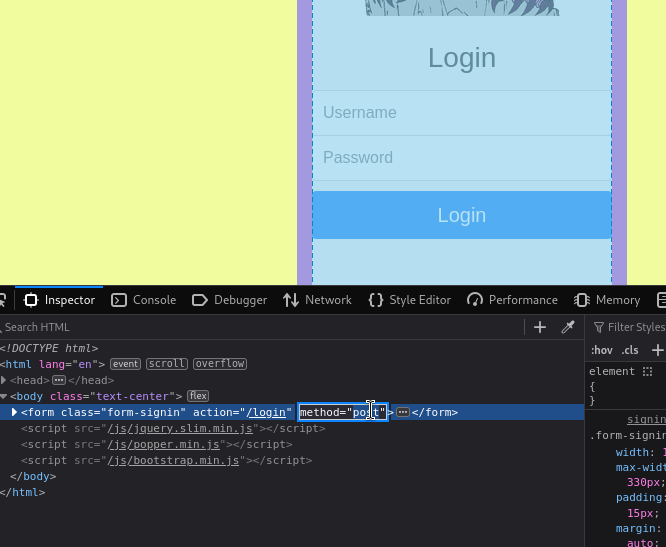Select the closing </html> tag
This screenshot has height=547, width=666.
point(23,493)
